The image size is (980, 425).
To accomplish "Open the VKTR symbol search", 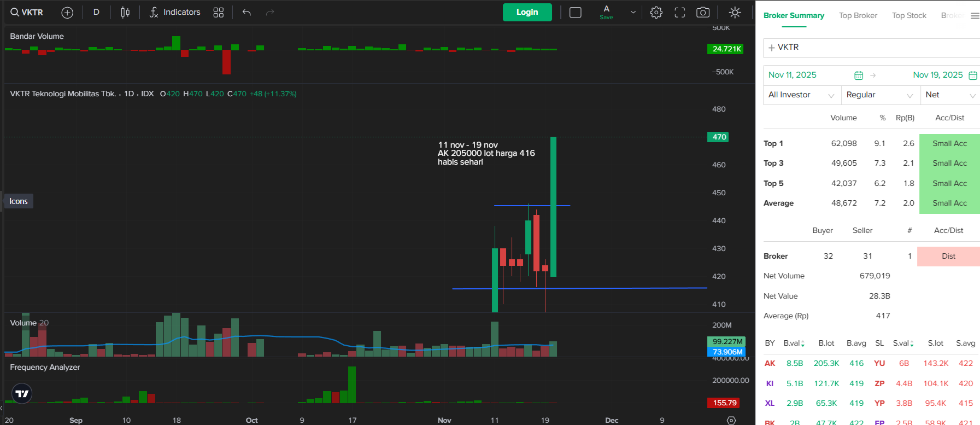I will point(27,12).
